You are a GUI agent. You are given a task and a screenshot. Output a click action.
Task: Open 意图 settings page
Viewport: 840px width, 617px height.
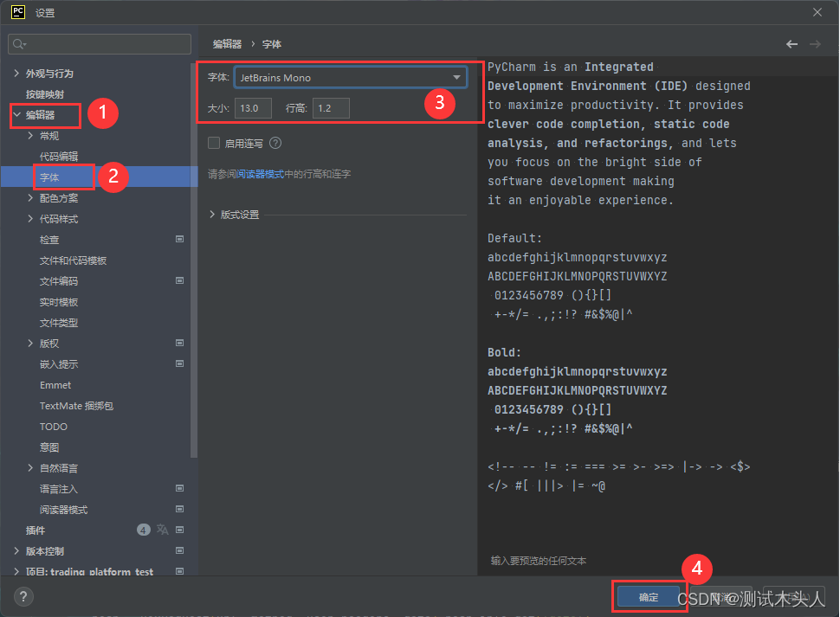coord(49,447)
